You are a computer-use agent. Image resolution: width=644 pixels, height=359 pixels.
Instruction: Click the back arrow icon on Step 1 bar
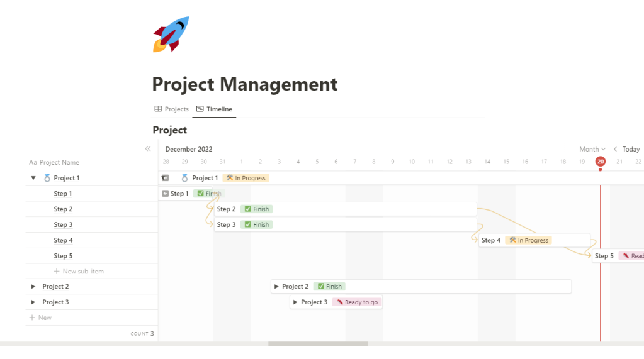point(165,194)
